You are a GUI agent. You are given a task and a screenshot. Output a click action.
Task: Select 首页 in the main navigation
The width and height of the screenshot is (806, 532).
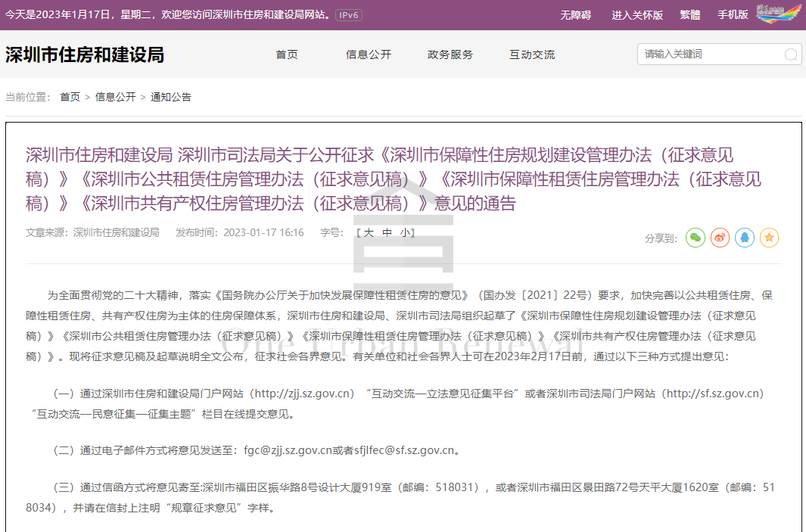[287, 54]
